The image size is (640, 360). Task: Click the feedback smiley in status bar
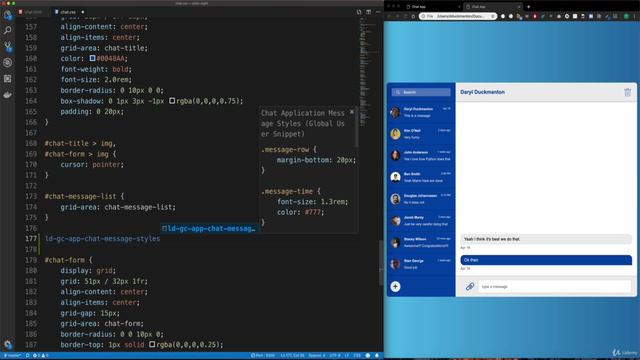tap(368, 356)
